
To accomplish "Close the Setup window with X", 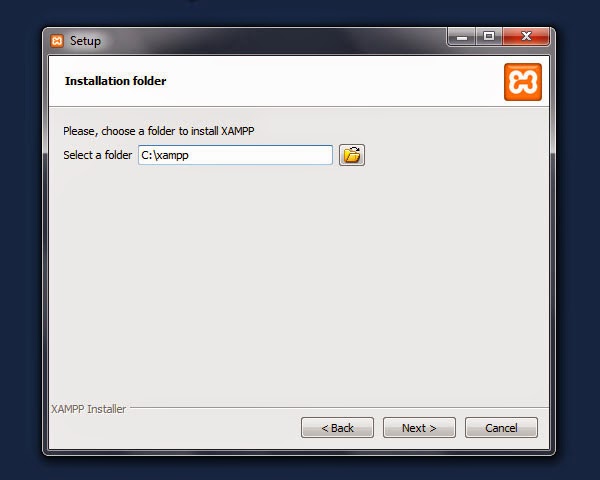I will point(526,37).
